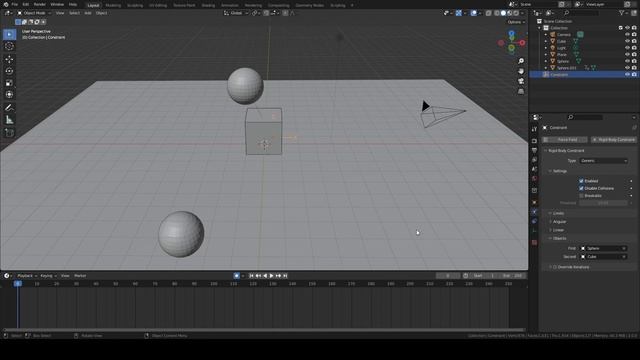Open the Add menu in viewport header
This screenshot has height=360, width=640.
[x=87, y=13]
